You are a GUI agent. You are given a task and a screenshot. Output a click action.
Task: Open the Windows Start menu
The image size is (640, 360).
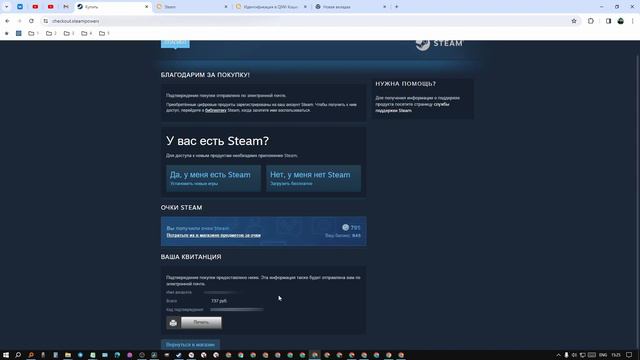(6, 355)
